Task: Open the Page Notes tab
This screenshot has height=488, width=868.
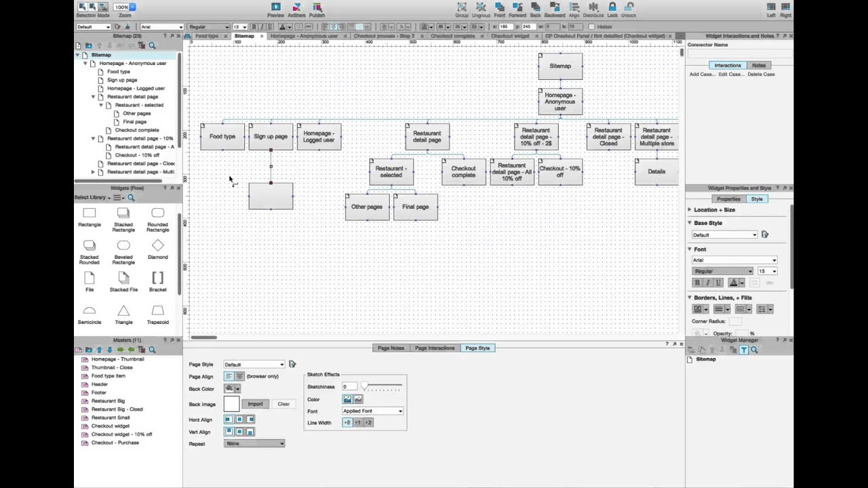Action: pyautogui.click(x=391, y=348)
